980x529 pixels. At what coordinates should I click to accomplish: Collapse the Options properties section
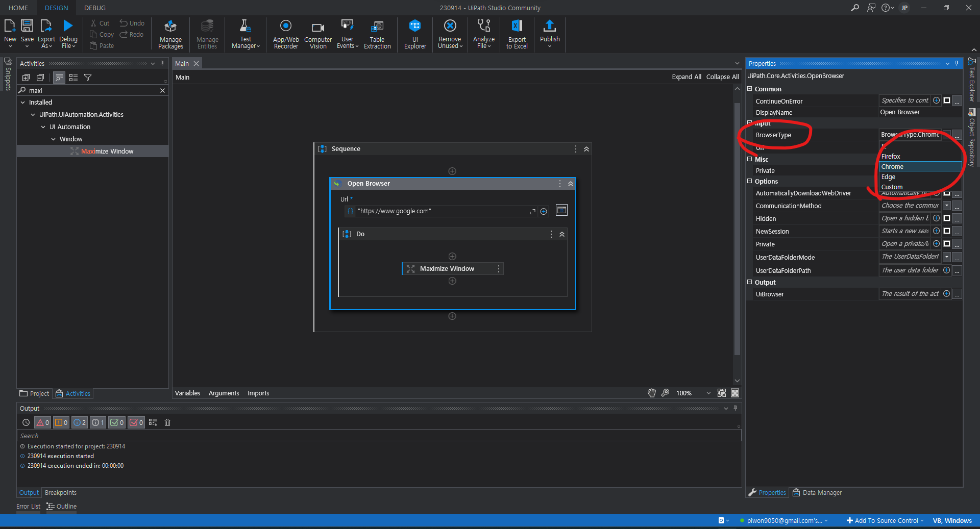750,181
